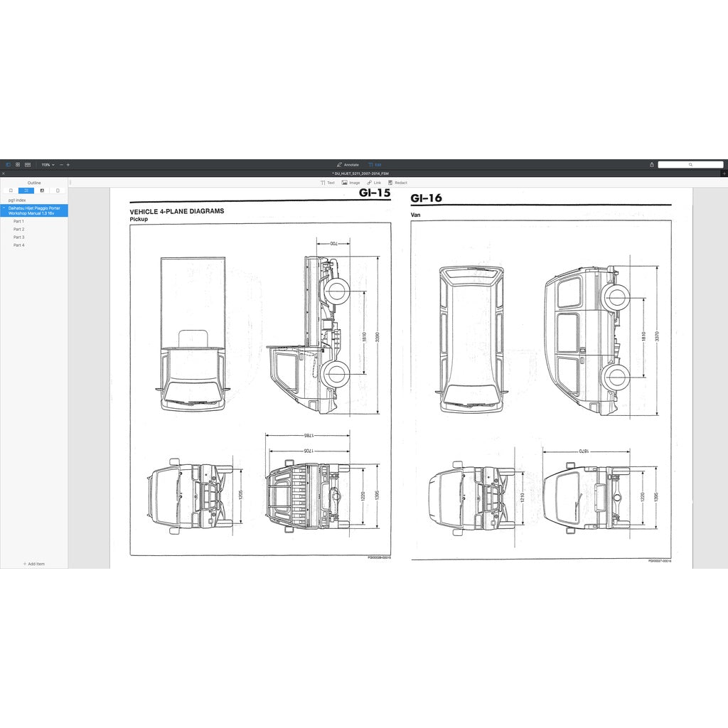Image resolution: width=728 pixels, height=728 pixels.
Task: Add a new tab with plus button
Action: click(x=724, y=173)
